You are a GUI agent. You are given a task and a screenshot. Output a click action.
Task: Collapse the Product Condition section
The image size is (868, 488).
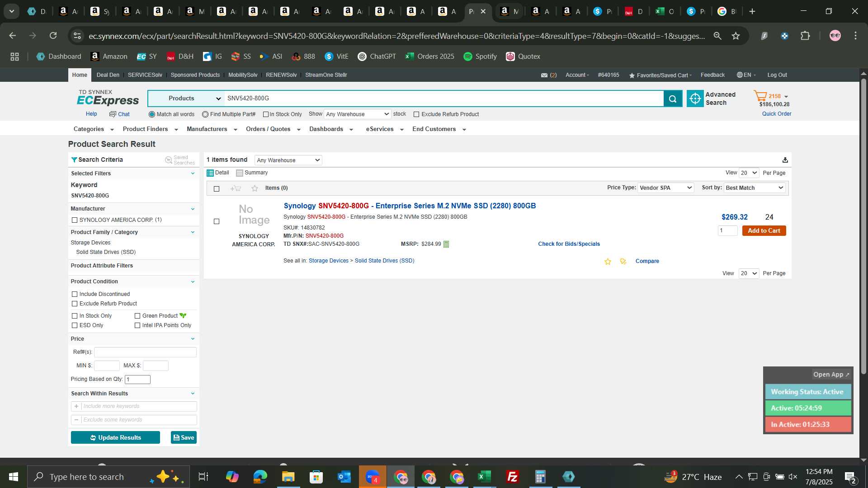(x=193, y=282)
